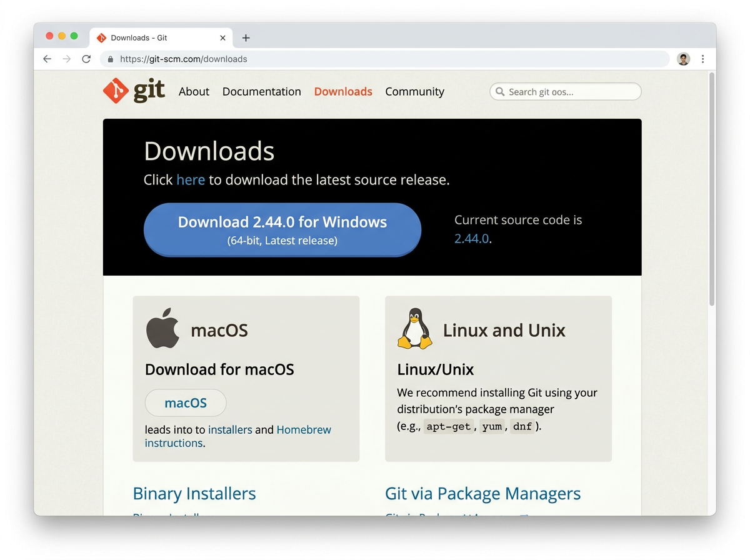This screenshot has height=560, width=750.
Task: Close the Downloads - Git tab
Action: (x=222, y=38)
